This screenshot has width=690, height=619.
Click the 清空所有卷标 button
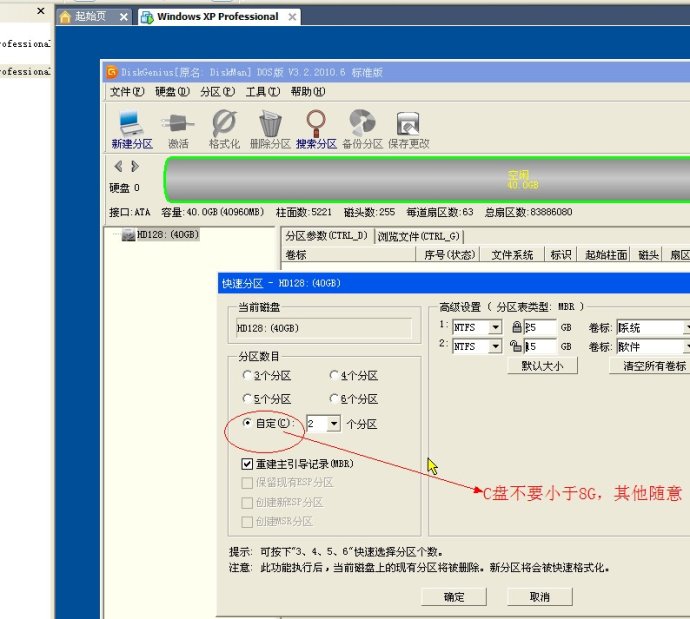point(651,366)
